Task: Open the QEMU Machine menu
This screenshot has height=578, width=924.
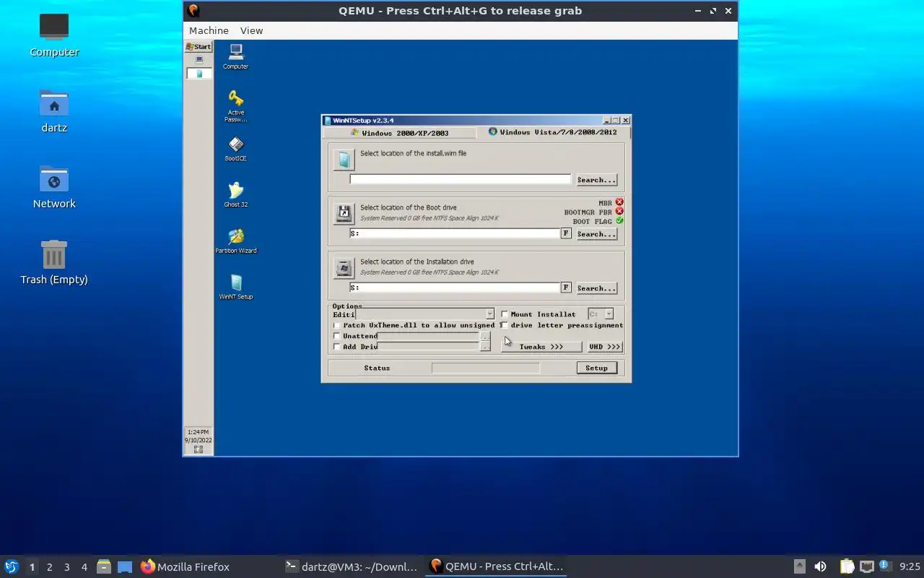Action: (x=209, y=30)
